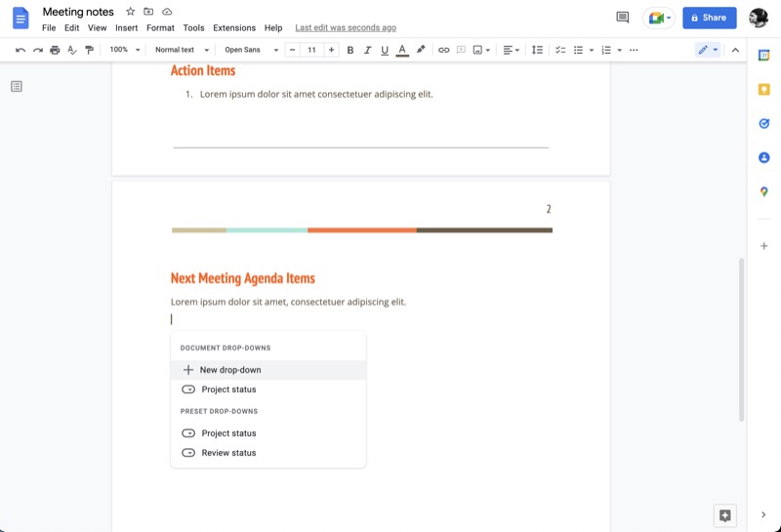Click the document title Meeting notes
The width and height of the screenshot is (781, 532).
click(78, 12)
